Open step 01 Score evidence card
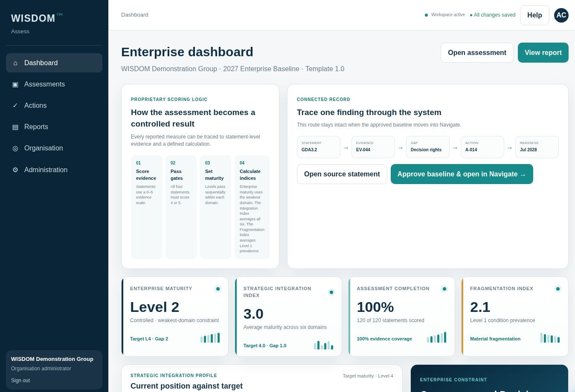This screenshot has width=575, height=392. [x=146, y=207]
